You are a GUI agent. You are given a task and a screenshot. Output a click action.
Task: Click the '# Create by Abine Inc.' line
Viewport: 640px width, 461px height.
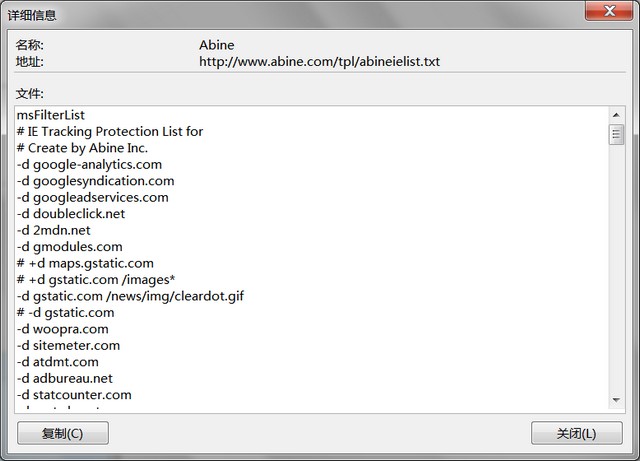click(x=82, y=148)
